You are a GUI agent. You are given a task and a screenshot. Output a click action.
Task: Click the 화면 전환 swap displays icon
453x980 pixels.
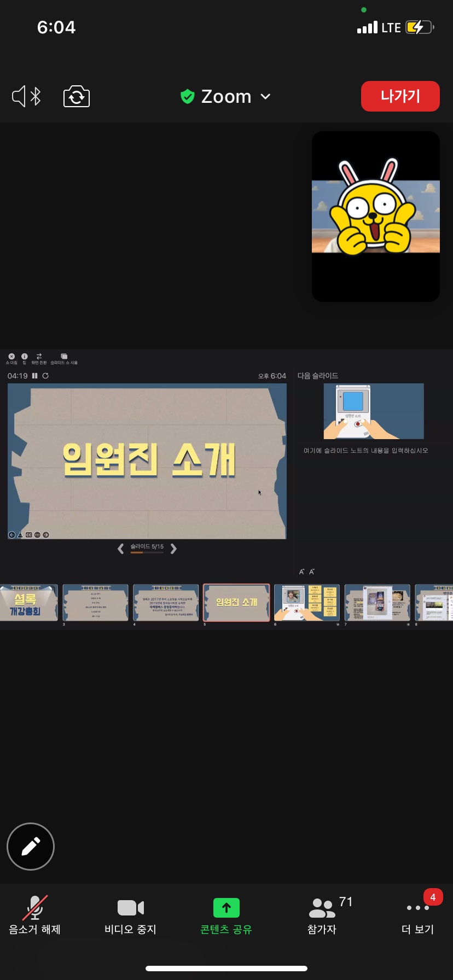39,358
